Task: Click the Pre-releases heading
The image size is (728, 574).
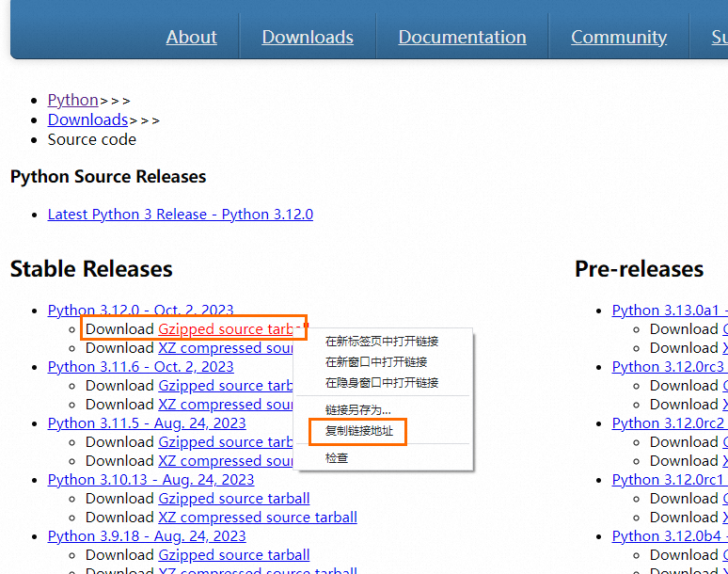Action: pyautogui.click(x=639, y=269)
